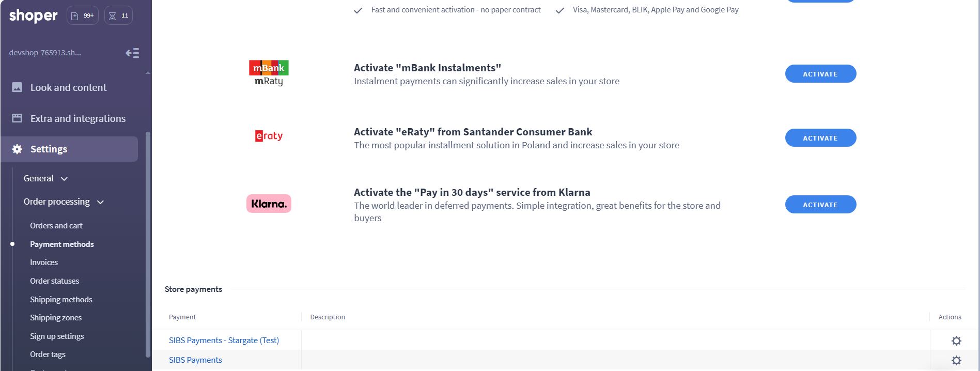
Task: Open the hourglass counter showing 11
Action: point(118,16)
